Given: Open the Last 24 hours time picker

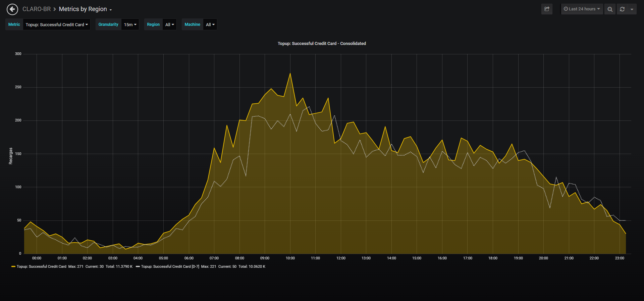Looking at the screenshot, I should pos(582,9).
